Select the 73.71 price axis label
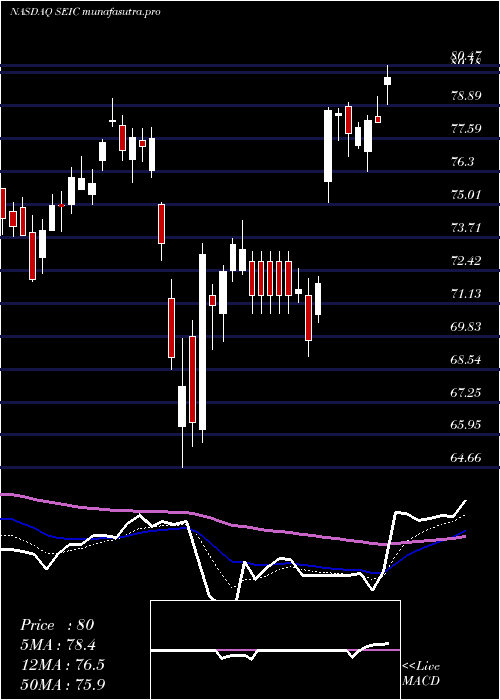 [x=467, y=228]
